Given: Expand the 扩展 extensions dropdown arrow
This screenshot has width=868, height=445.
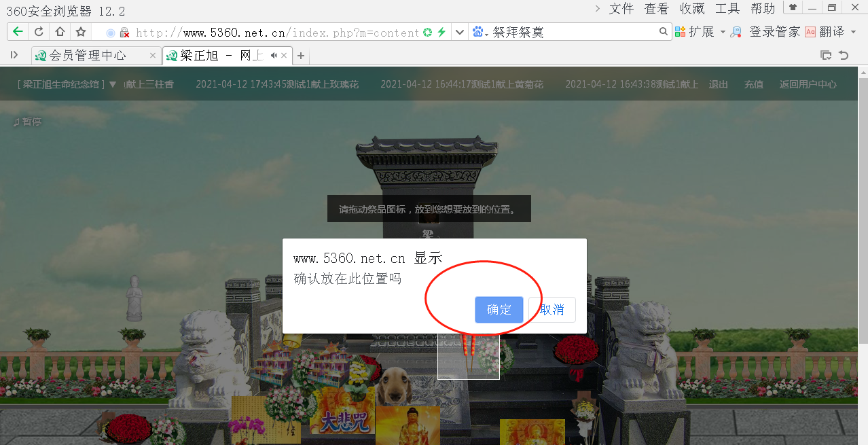Looking at the screenshot, I should tap(723, 32).
